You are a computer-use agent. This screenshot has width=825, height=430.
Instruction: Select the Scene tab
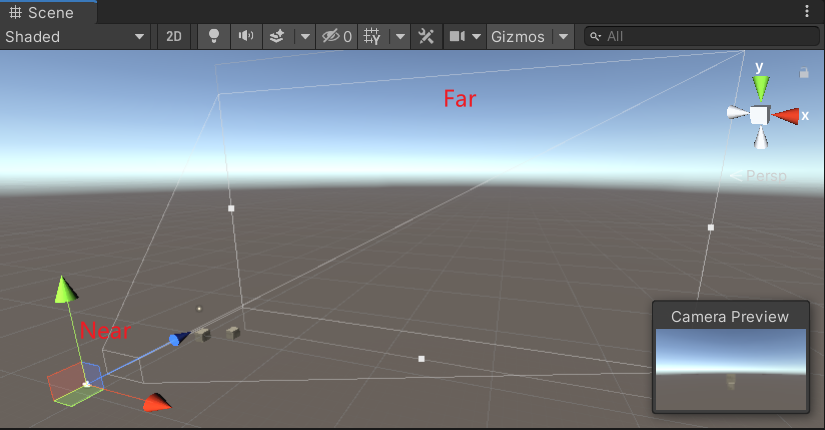click(x=43, y=12)
